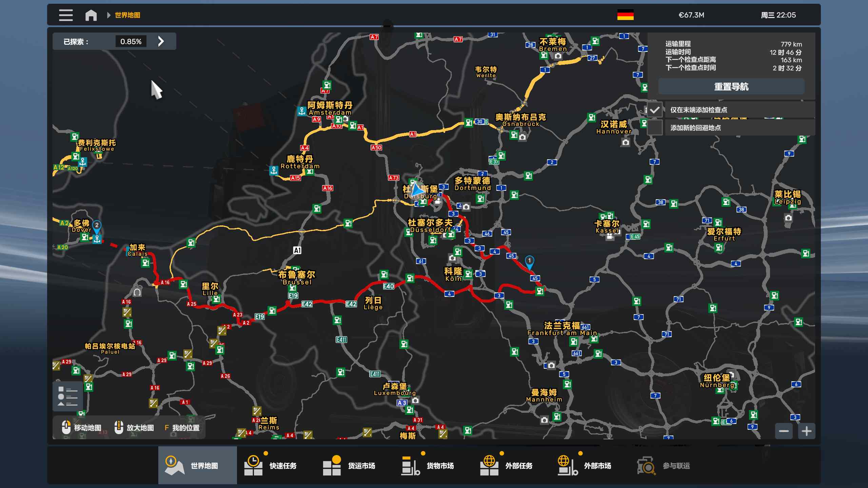Viewport: 868px width, 488px height.
Task: Open the 快速任务 tab
Action: click(x=276, y=465)
